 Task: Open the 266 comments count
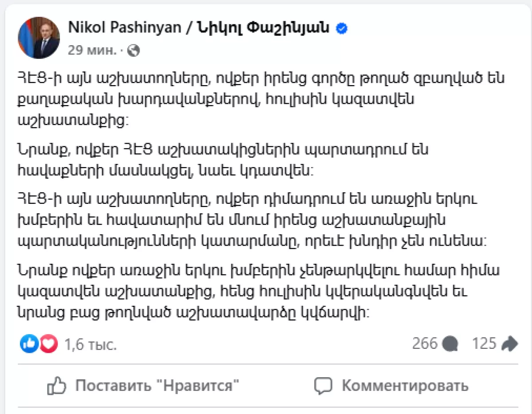(x=425, y=344)
